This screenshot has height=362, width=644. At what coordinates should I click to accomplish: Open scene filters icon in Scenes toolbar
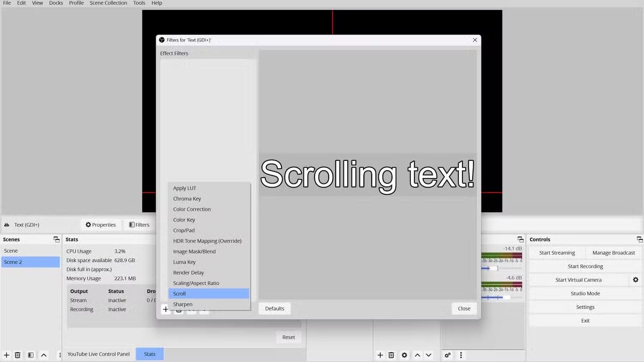(x=30, y=355)
